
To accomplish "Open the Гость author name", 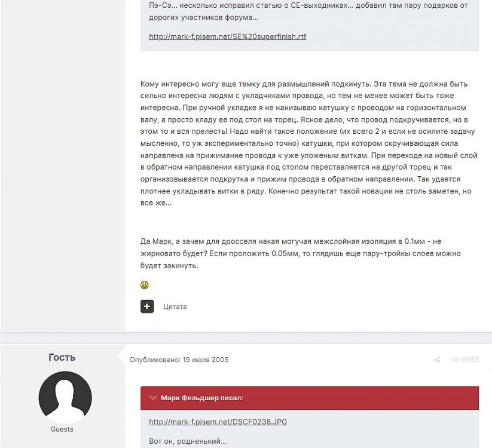I will 62,357.
